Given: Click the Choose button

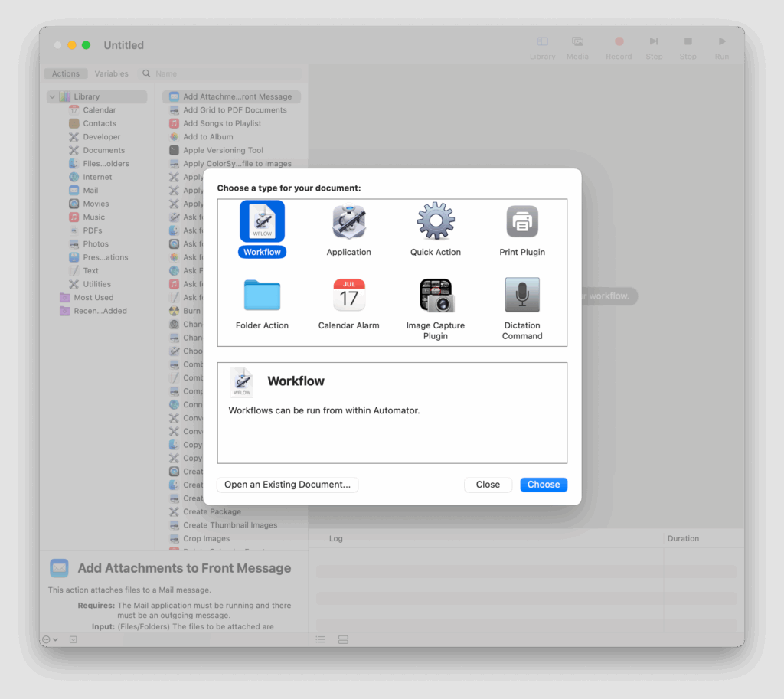Looking at the screenshot, I should click(544, 485).
